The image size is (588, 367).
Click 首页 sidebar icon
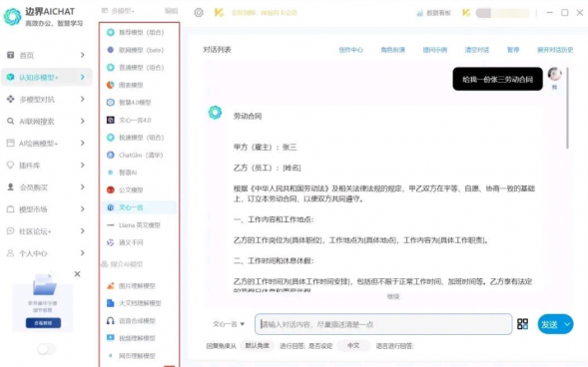(11, 55)
